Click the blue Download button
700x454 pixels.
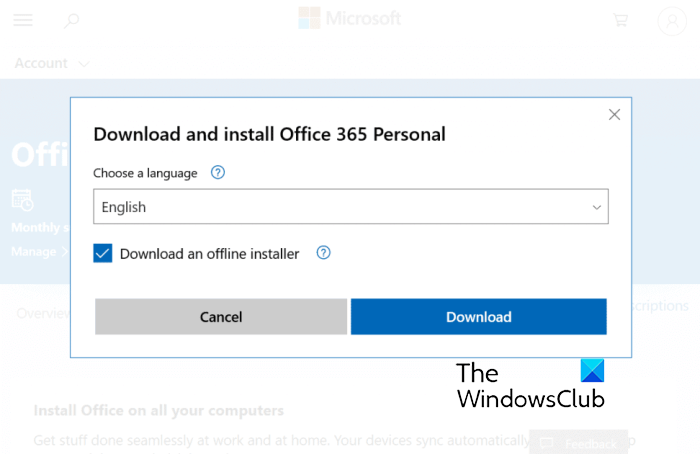point(478,317)
